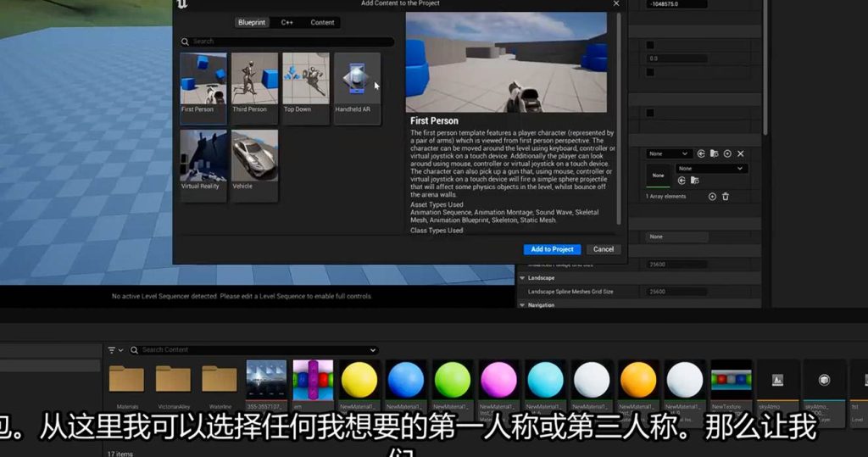The height and width of the screenshot is (457, 868).
Task: Switch to the Content tab
Action: 322,23
